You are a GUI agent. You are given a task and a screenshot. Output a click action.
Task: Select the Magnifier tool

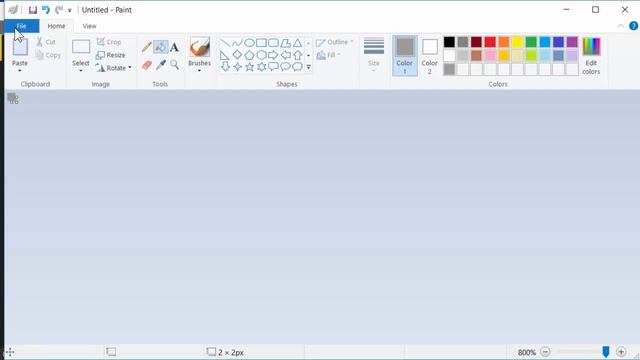click(174, 65)
